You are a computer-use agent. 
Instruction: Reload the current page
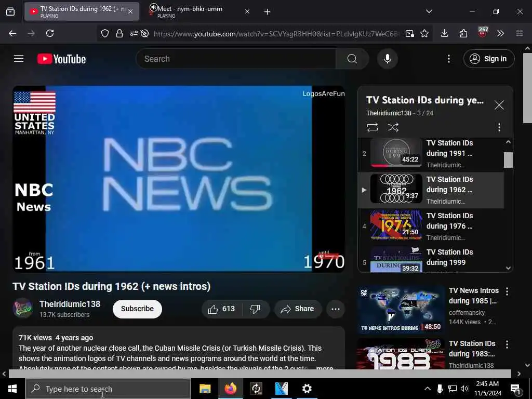click(50, 33)
